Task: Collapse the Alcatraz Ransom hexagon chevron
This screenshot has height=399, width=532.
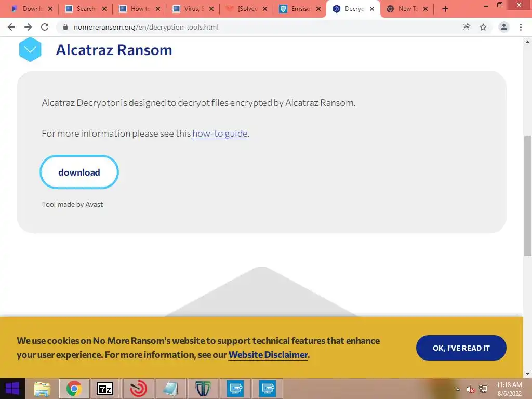Action: click(x=30, y=49)
